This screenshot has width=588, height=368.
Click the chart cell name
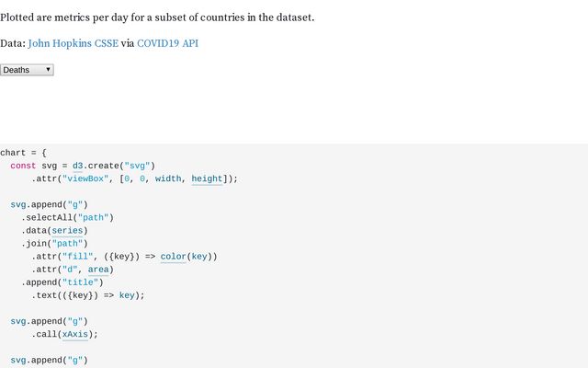click(14, 153)
